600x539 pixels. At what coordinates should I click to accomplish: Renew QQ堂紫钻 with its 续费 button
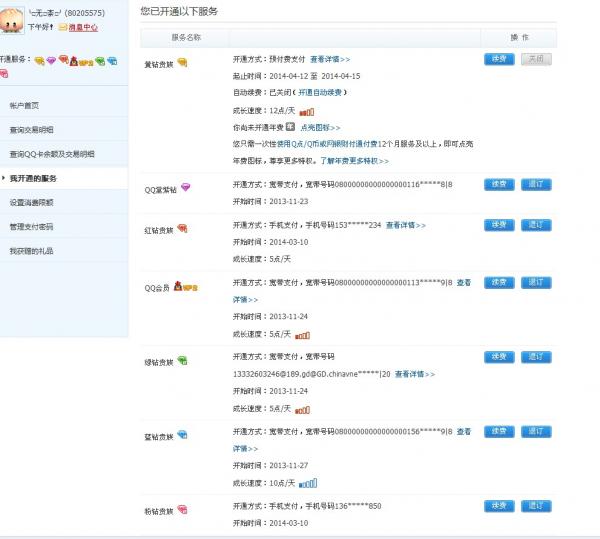pos(499,184)
